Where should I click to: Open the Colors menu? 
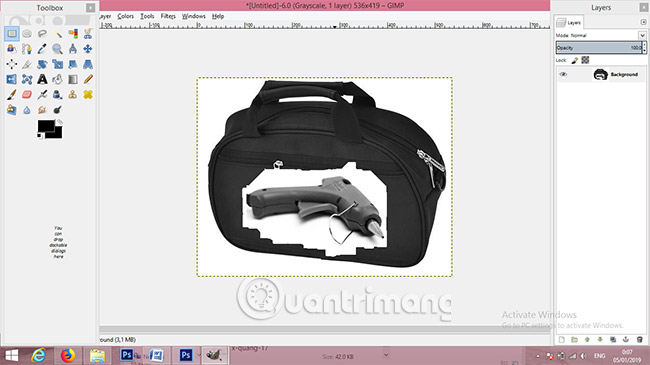[125, 16]
